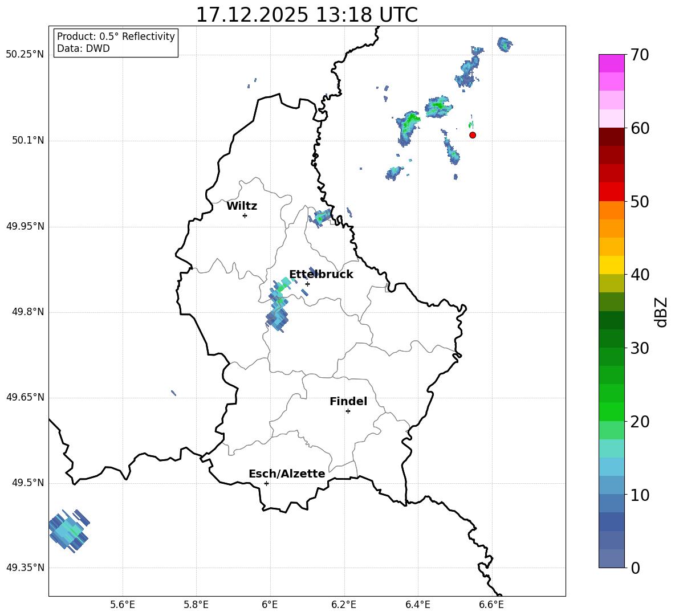Click the red radar site marker dot
Screen dimensions: 675x616
point(473,135)
